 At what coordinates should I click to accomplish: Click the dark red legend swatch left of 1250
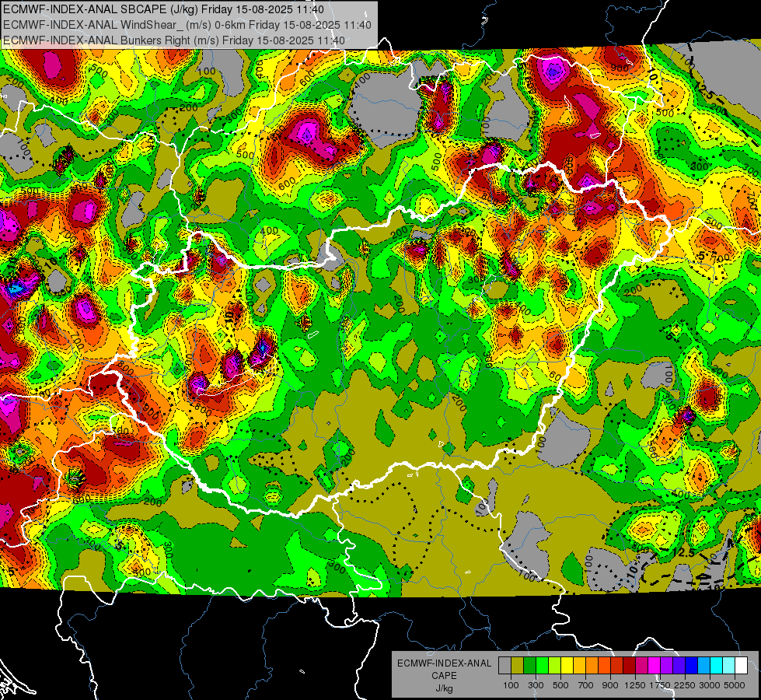[629, 666]
